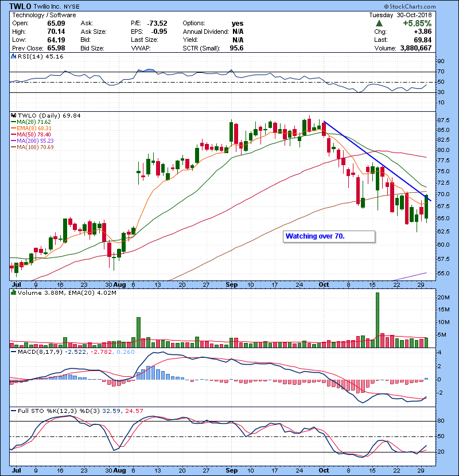Click the MA(50) 78.40 legend entry
Screen dimensions: 459x476
31,135
